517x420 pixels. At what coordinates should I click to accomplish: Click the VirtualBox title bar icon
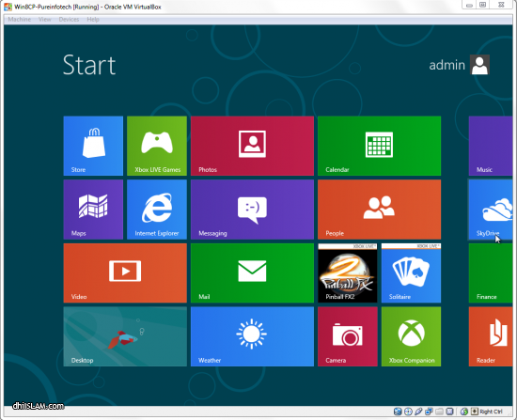[8, 7]
